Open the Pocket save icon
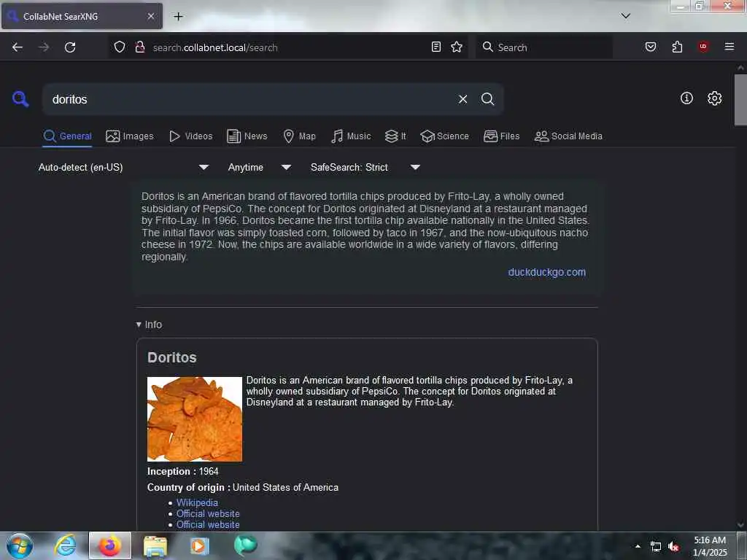Image resolution: width=747 pixels, height=560 pixels. pos(650,47)
